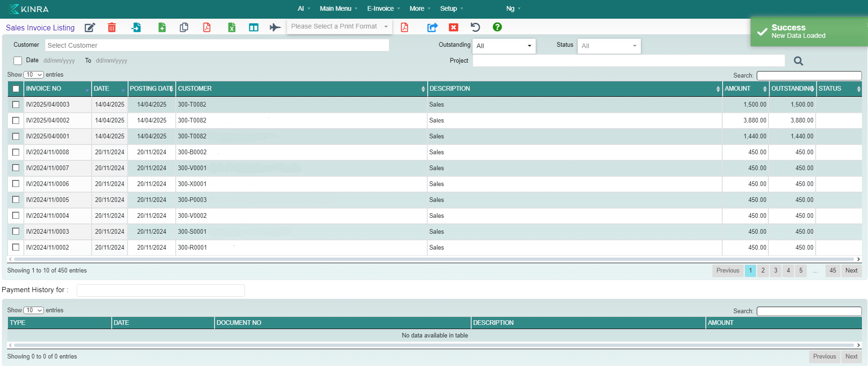Click the Sales Invoice Listing title link
The image size is (868, 366).
click(40, 28)
